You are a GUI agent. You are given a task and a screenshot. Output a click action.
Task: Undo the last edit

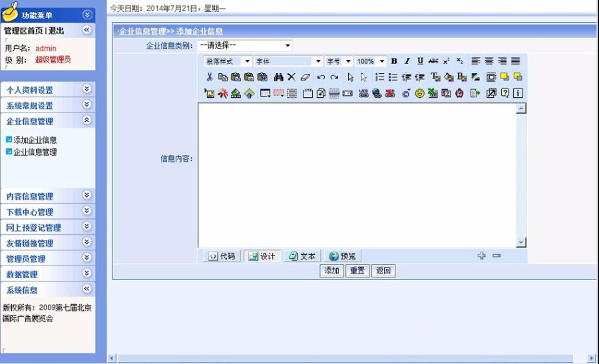pos(321,77)
